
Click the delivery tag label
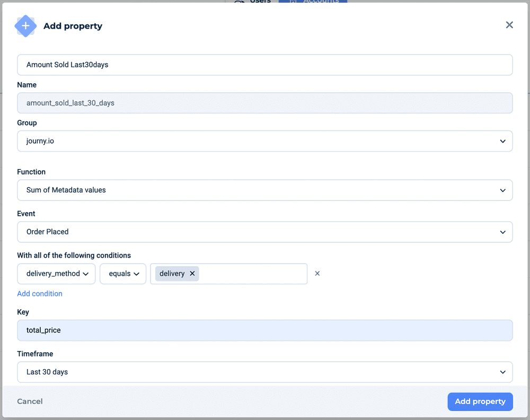point(172,274)
